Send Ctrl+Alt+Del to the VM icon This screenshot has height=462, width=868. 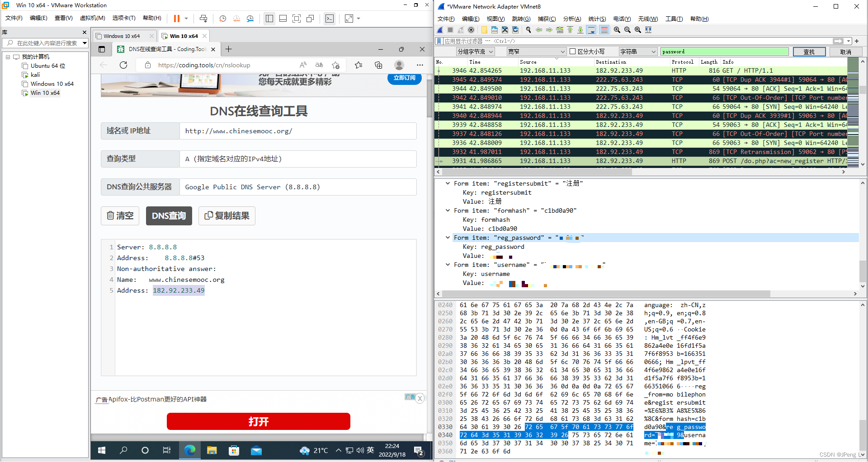coord(203,19)
